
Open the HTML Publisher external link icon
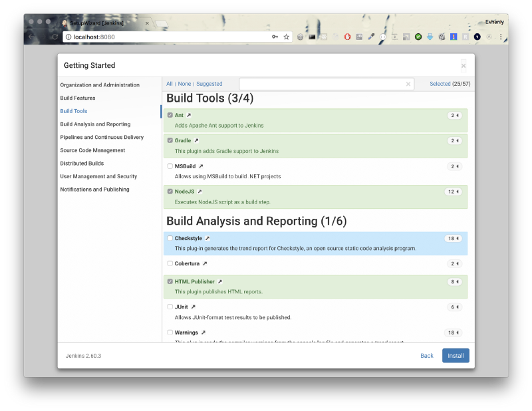click(220, 282)
